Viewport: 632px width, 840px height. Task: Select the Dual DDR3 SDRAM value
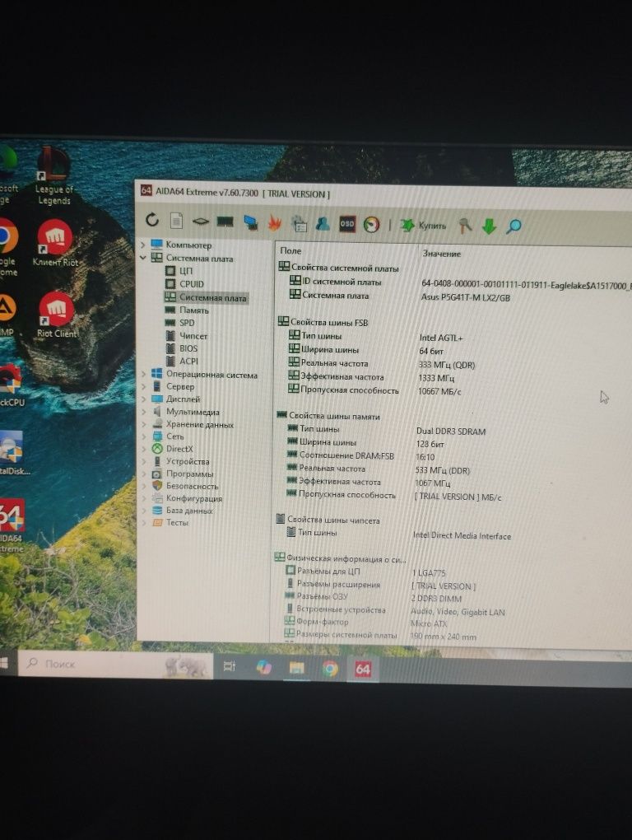pyautogui.click(x=451, y=432)
